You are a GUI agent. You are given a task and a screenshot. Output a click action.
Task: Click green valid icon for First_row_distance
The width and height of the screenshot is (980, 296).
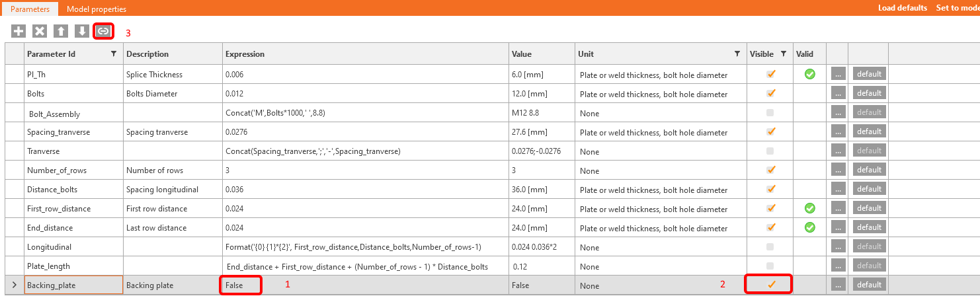(x=809, y=208)
